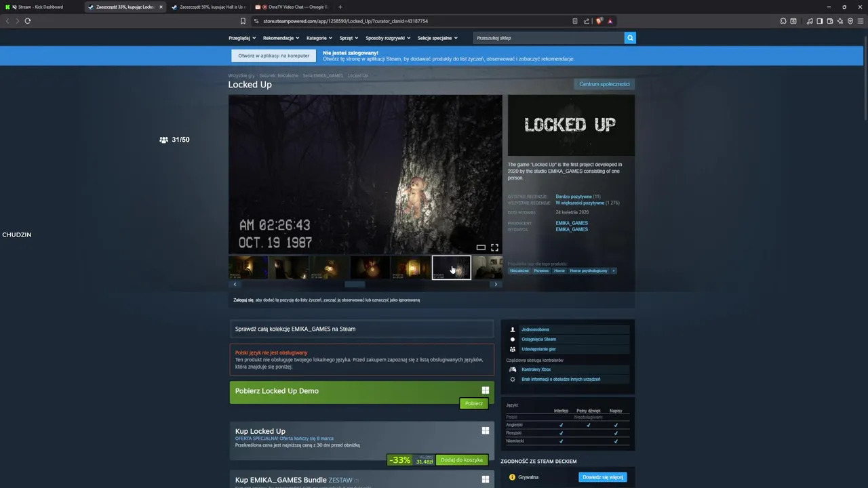Viewport: 868px width, 488px height.
Task: Expand the Rekomendacje dropdown
Action: click(281, 38)
